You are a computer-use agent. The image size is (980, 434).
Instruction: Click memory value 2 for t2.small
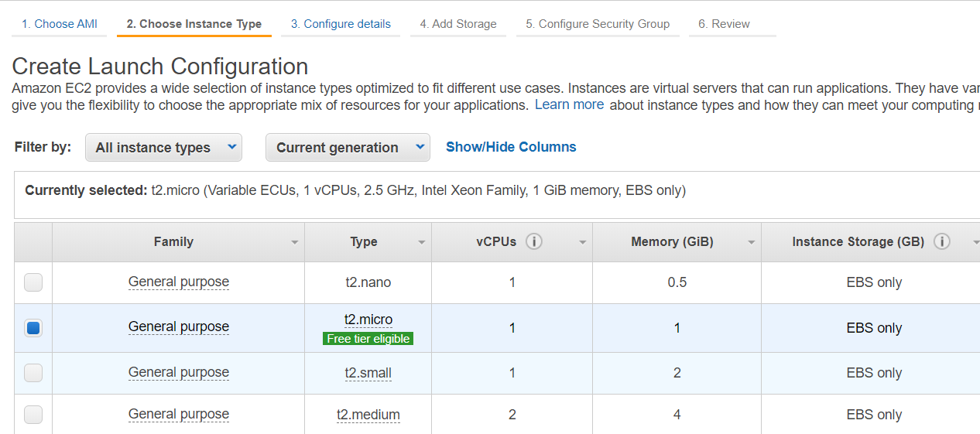(x=677, y=373)
